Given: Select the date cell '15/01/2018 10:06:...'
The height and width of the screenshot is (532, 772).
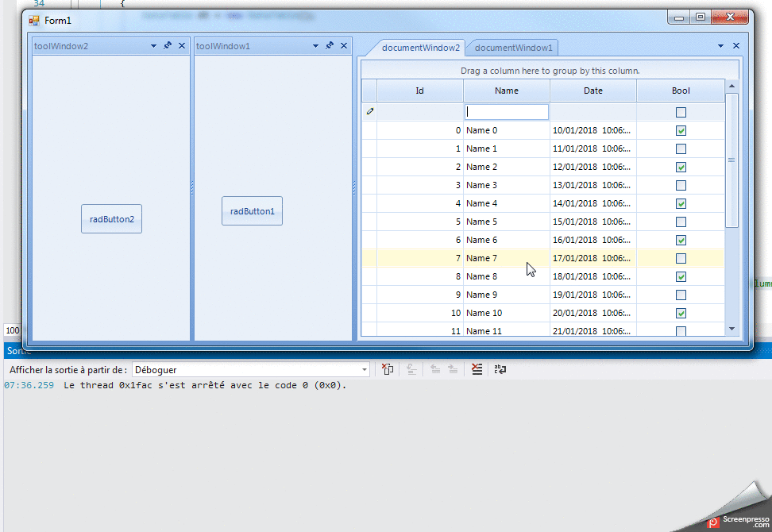Looking at the screenshot, I should [593, 222].
